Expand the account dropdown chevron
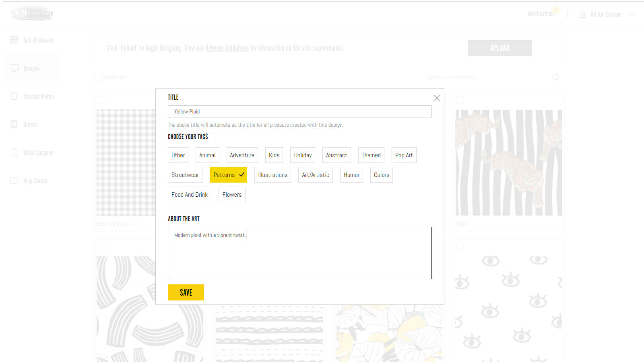The image size is (644, 362). click(632, 14)
